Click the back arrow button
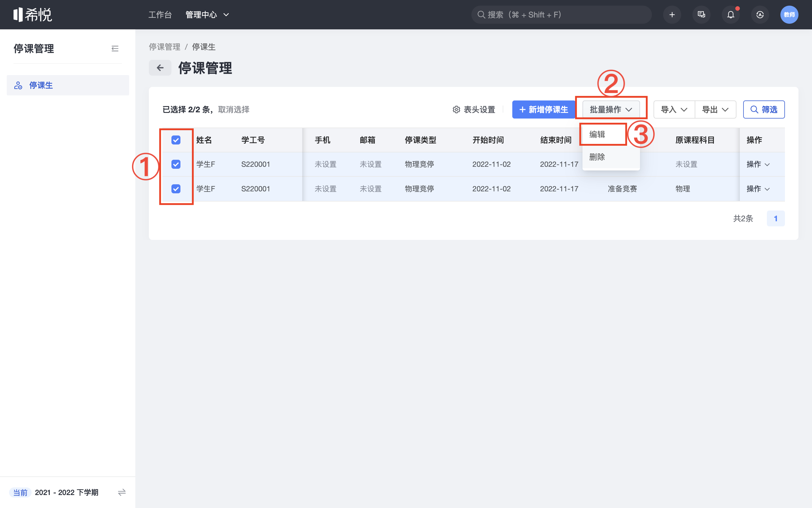 coord(160,68)
